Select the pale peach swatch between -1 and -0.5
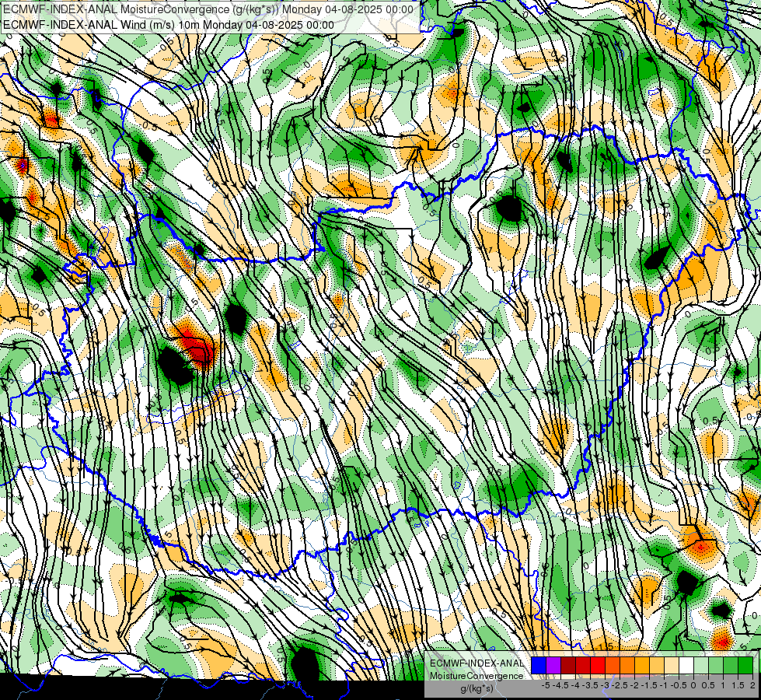Screen dimensions: 761x700 click(671, 666)
